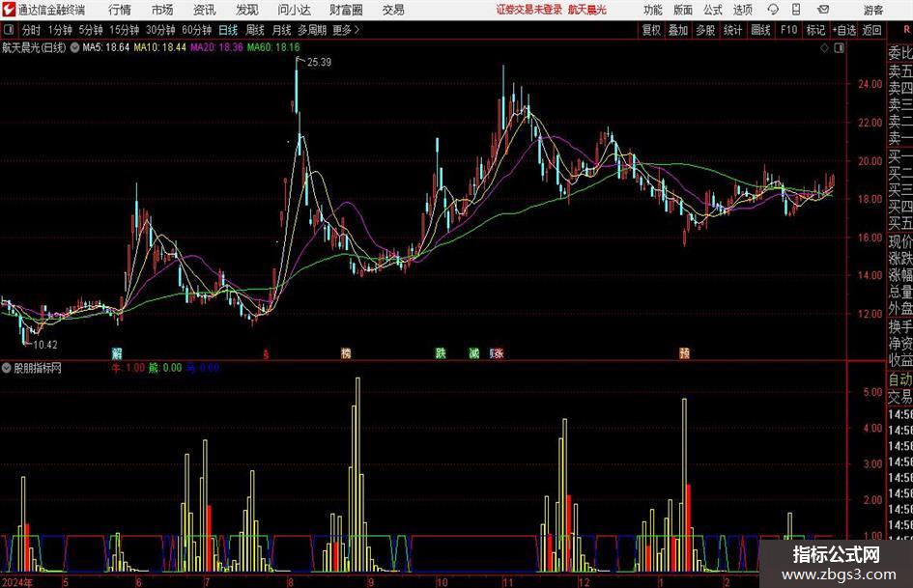The image size is (913, 588).
Task: Switch to 60分钟 period
Action: click(196, 30)
